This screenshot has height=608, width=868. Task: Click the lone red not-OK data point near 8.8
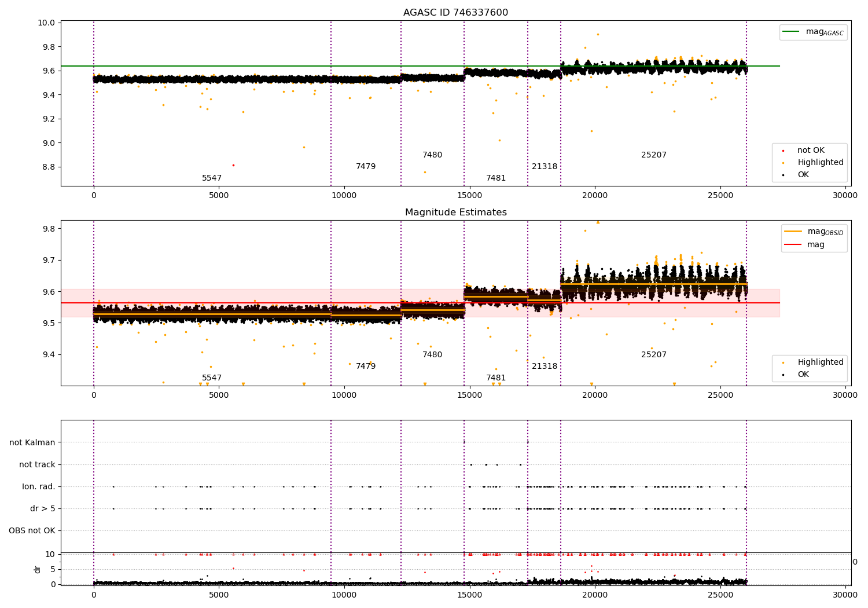pyautogui.click(x=233, y=165)
